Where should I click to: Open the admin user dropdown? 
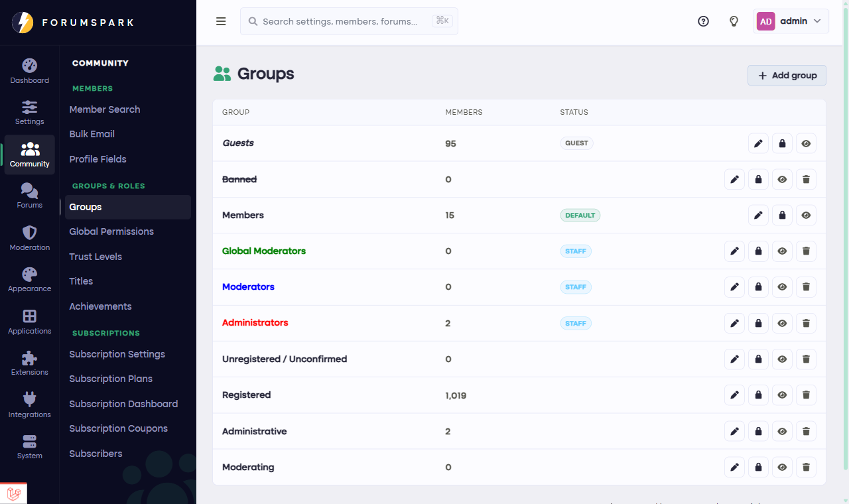(792, 21)
